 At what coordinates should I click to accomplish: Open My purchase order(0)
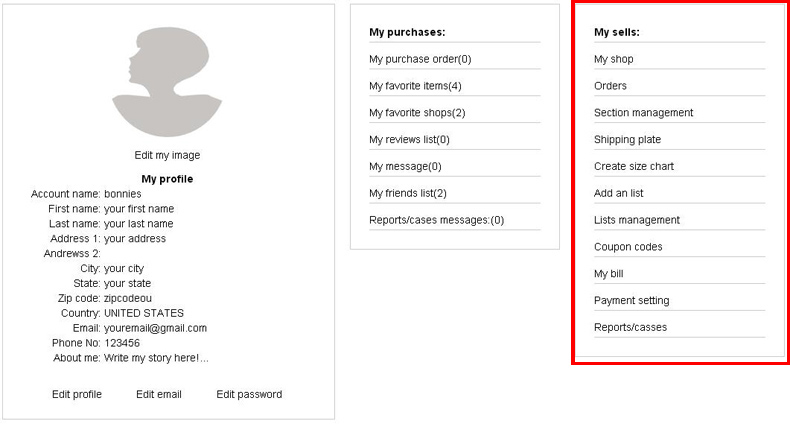[420, 59]
